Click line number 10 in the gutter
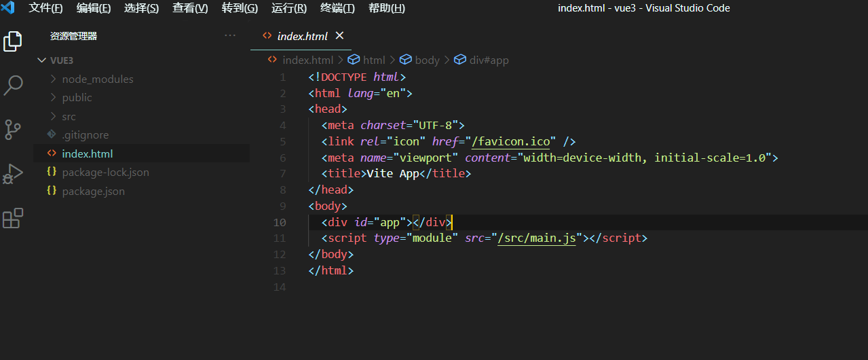Screen dimensions: 868x360 tap(280, 222)
